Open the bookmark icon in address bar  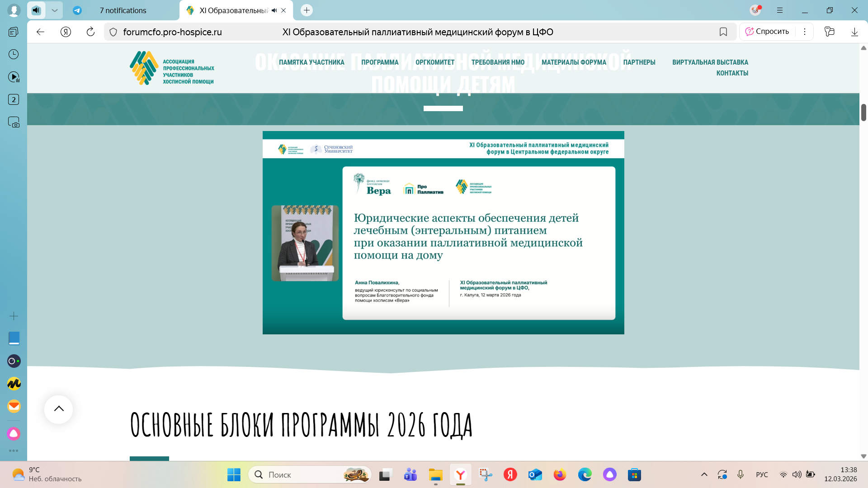click(x=723, y=32)
